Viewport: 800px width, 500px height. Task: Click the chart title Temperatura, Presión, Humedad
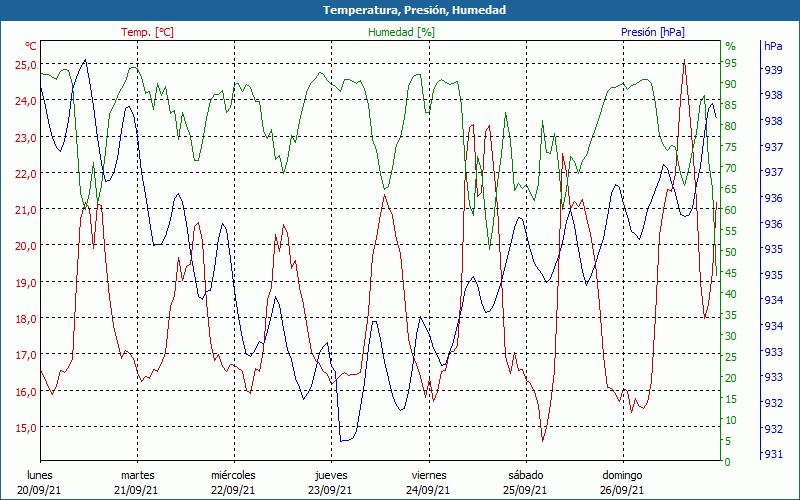[x=414, y=10]
